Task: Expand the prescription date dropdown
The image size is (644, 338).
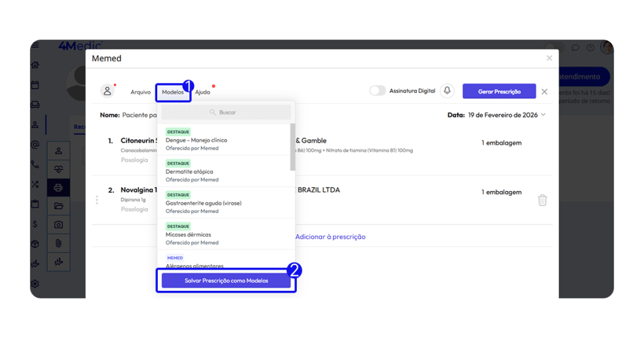Action: point(543,115)
